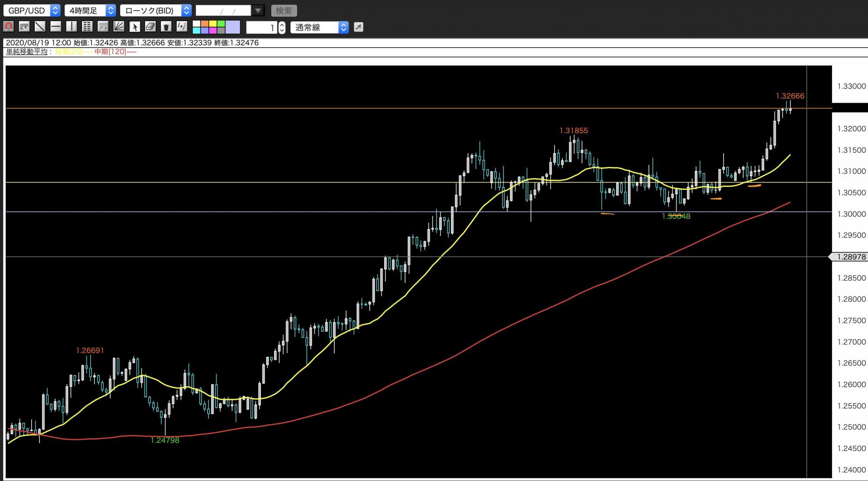Click the 1.30048 low price label
The image size is (868, 481).
coord(676,216)
